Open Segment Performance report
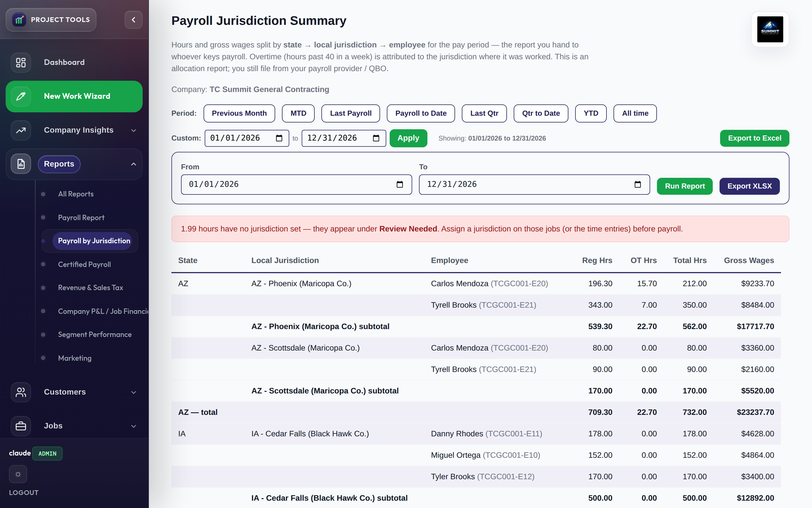812x508 pixels. 95,335
